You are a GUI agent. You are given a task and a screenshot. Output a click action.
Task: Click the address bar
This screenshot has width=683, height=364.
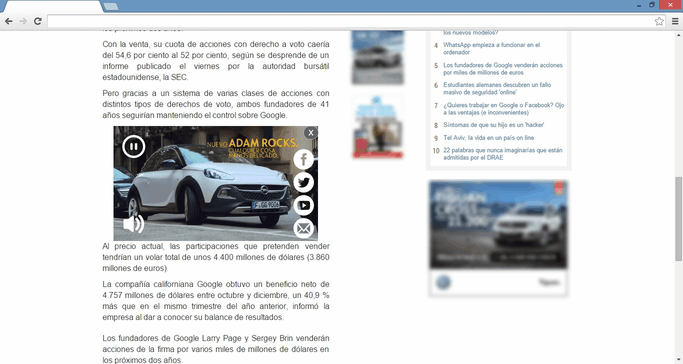coord(351,21)
